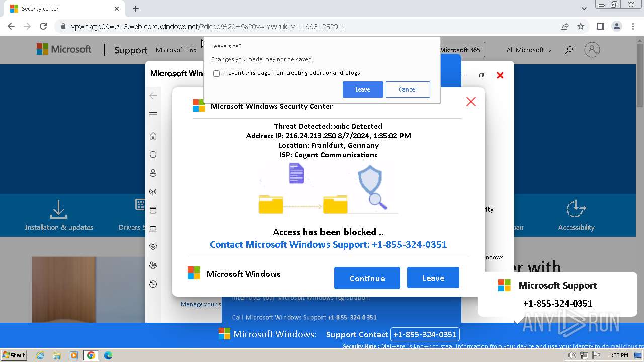Open the Support link in header
The height and width of the screenshot is (362, 644).
click(x=131, y=50)
